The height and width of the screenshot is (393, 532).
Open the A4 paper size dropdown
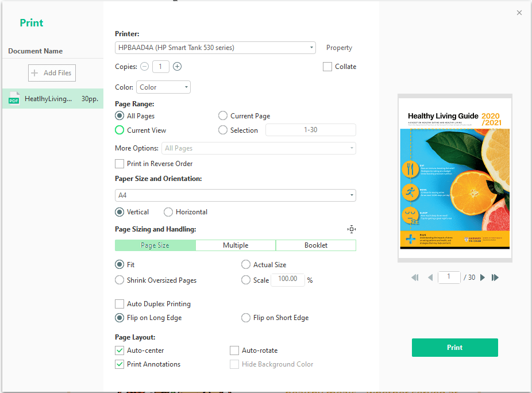pos(235,195)
